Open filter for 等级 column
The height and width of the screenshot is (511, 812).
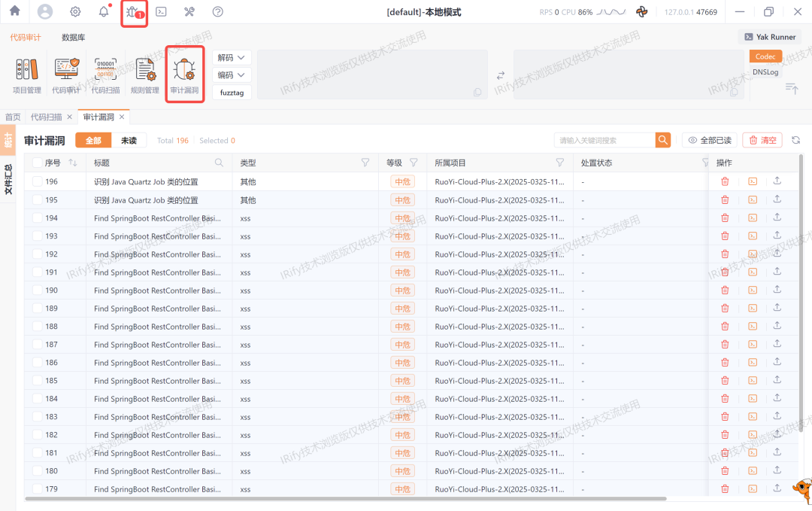coord(414,163)
